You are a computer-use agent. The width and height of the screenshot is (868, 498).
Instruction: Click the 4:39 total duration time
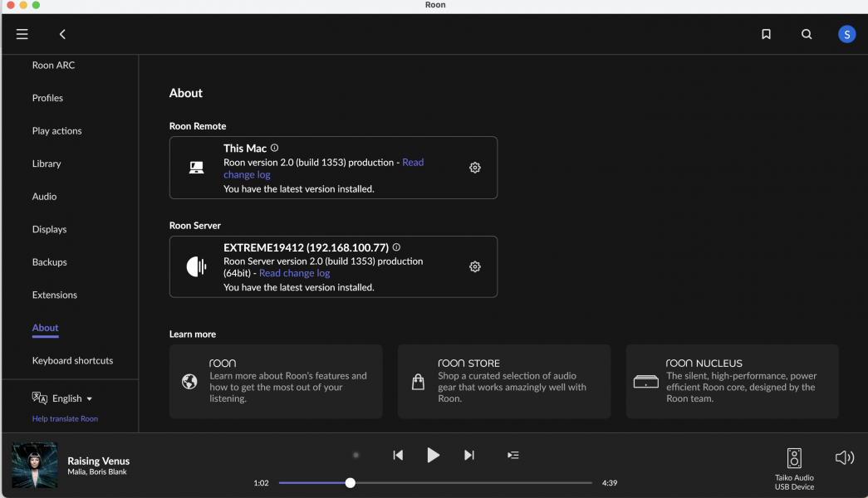610,483
